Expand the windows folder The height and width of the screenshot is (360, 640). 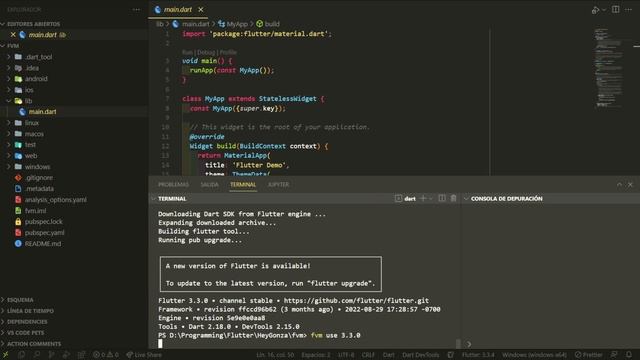click(37, 167)
